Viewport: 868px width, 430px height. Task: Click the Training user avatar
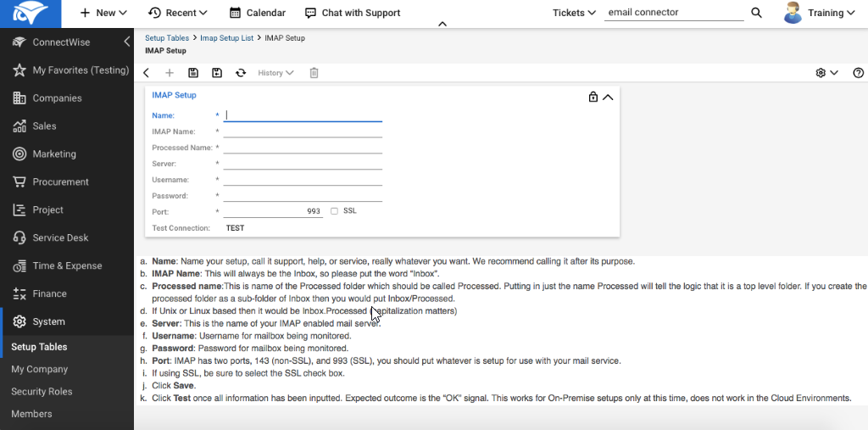click(793, 13)
